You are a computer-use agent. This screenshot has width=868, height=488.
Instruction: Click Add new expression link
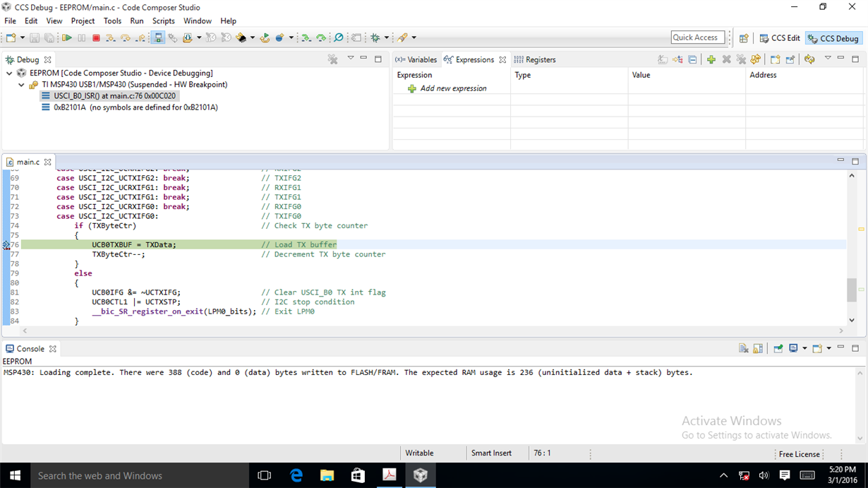453,88
